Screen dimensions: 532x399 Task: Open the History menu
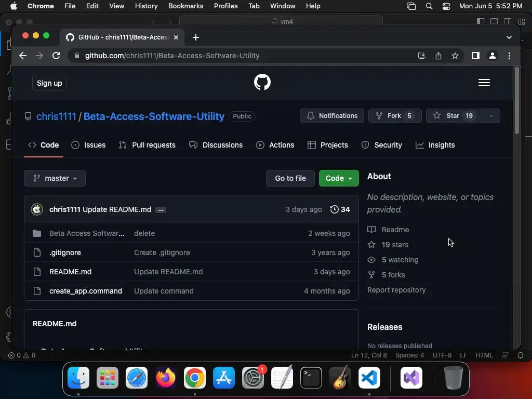[146, 6]
